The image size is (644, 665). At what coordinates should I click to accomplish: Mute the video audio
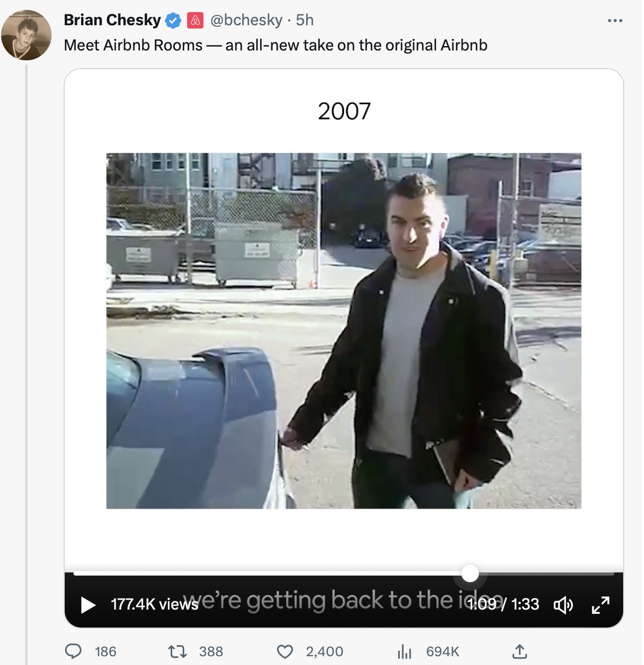point(564,605)
